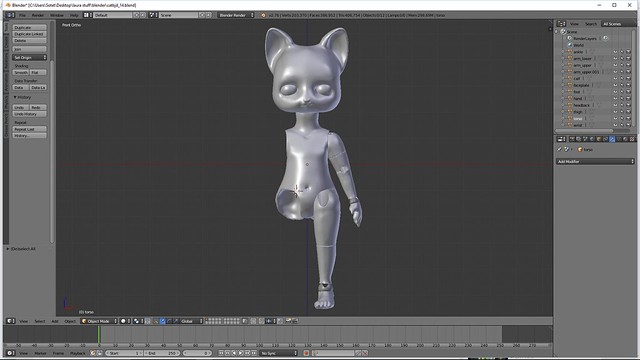Open the Object Mode dropdown

pos(99,321)
